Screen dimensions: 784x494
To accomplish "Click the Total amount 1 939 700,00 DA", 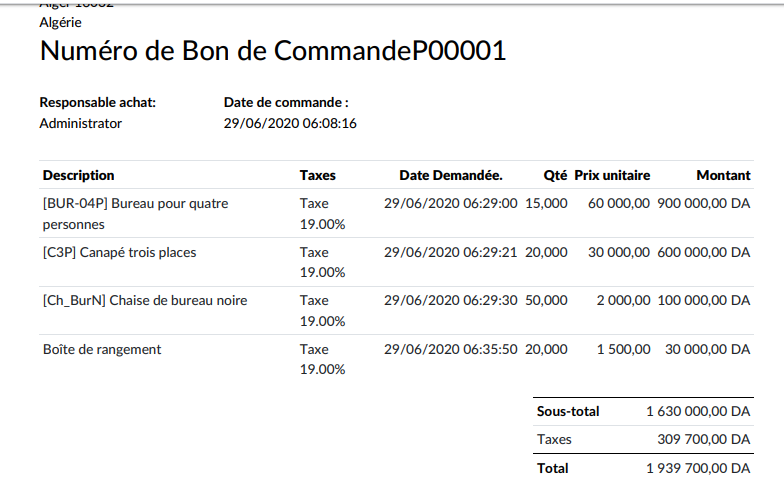I will coord(698,468).
